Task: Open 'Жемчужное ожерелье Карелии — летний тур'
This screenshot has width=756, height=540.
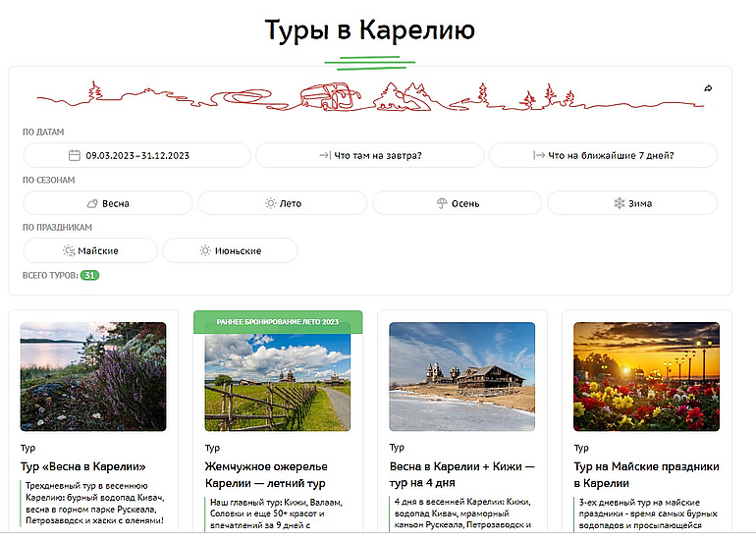Action: pyautogui.click(x=266, y=474)
